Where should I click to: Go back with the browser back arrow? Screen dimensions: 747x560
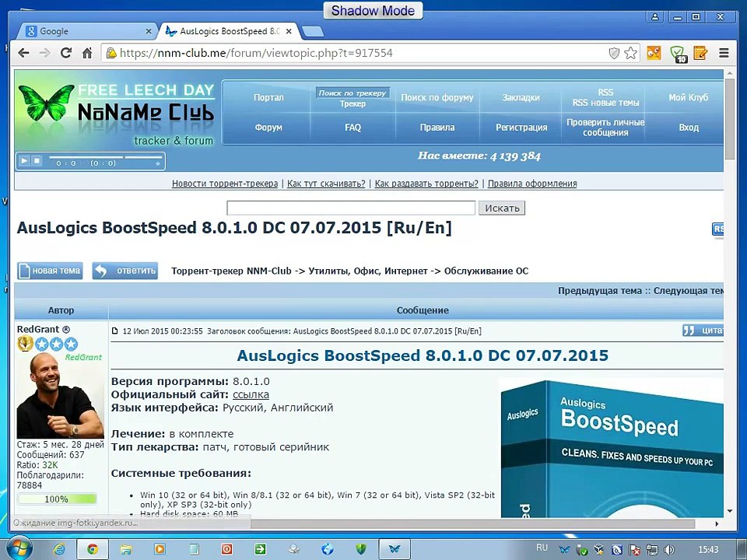(x=23, y=53)
